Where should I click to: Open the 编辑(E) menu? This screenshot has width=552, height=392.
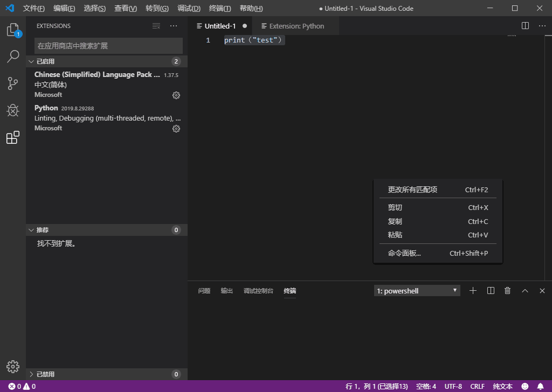pos(64,9)
